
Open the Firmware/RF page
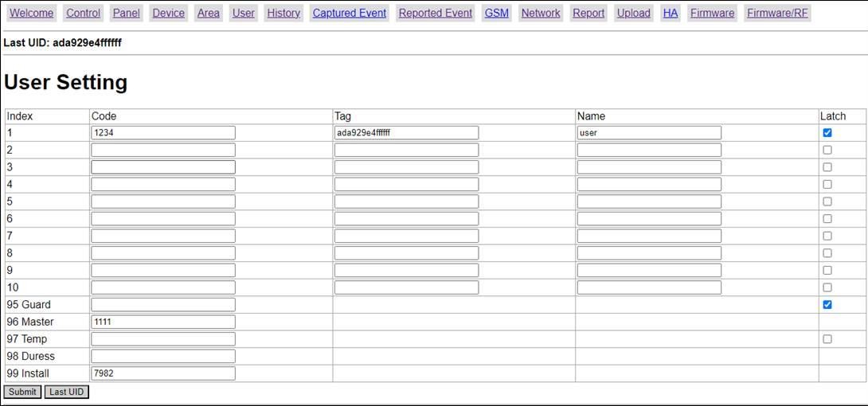[x=777, y=13]
